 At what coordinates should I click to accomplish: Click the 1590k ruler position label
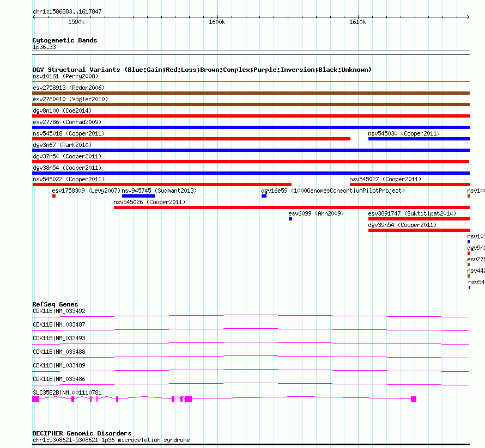point(76,22)
